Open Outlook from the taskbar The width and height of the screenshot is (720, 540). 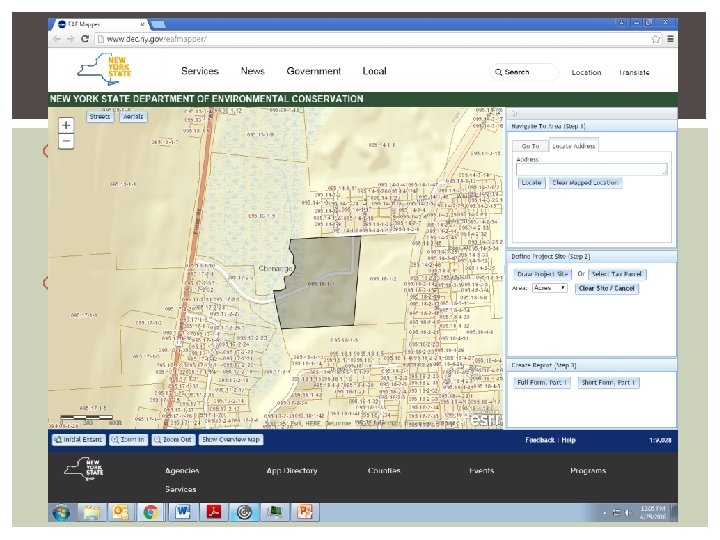(121, 512)
